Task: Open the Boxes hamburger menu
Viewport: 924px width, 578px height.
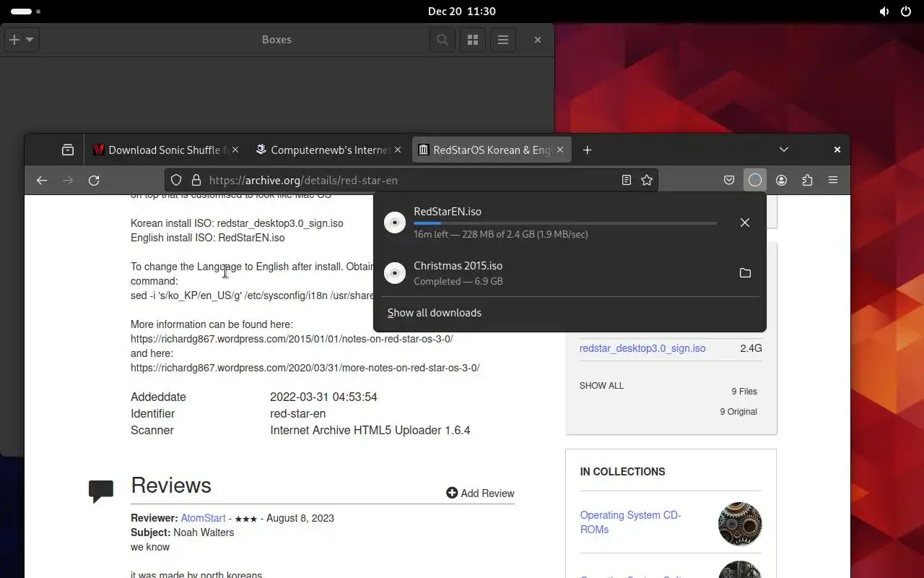Action: [503, 40]
